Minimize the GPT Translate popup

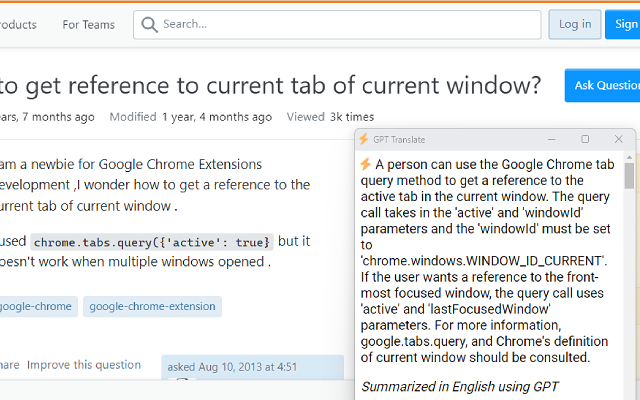551,140
